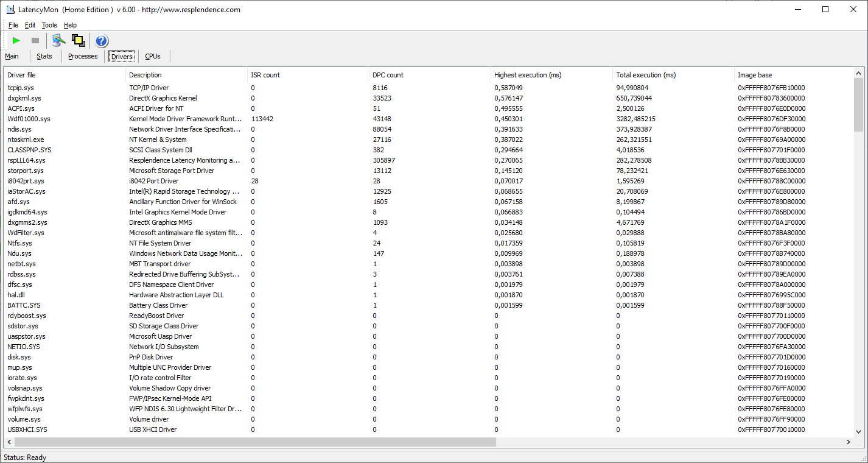Open the File menu
This screenshot has height=463, width=868.
click(13, 25)
